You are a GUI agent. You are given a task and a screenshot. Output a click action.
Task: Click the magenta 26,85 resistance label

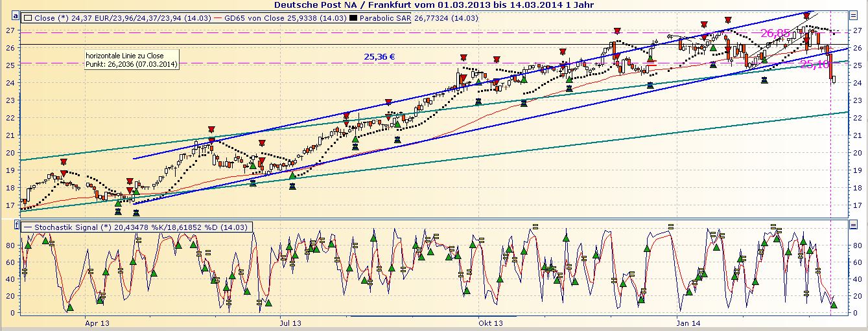click(x=776, y=32)
